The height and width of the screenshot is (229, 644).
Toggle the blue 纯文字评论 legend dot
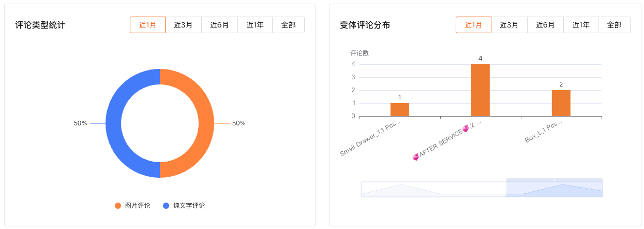(166, 206)
